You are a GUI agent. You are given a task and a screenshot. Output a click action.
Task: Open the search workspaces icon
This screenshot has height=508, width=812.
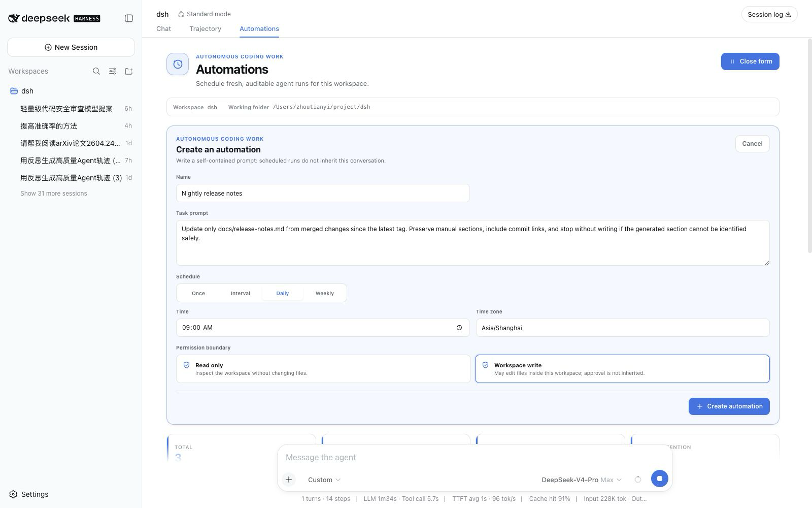pos(96,71)
